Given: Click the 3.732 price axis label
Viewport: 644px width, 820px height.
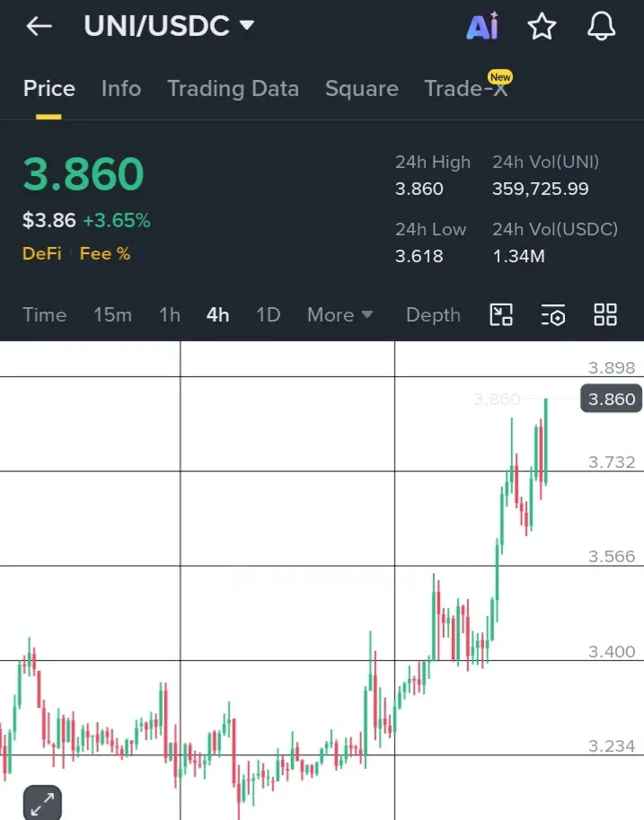Looking at the screenshot, I should [x=612, y=463].
